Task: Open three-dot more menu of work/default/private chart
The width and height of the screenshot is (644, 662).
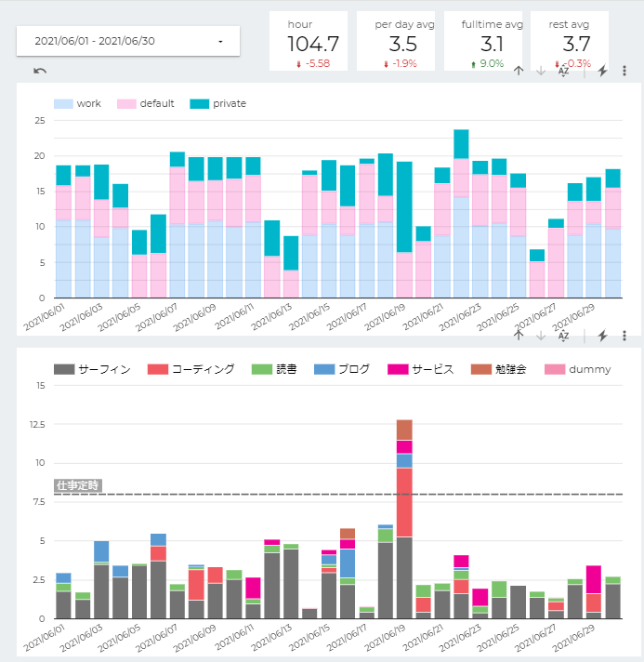Action: click(x=624, y=71)
